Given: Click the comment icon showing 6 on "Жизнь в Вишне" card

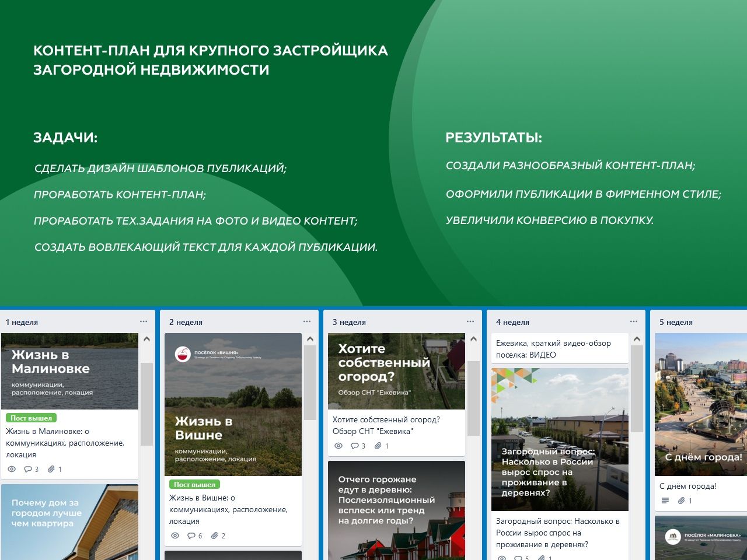Looking at the screenshot, I should (191, 535).
